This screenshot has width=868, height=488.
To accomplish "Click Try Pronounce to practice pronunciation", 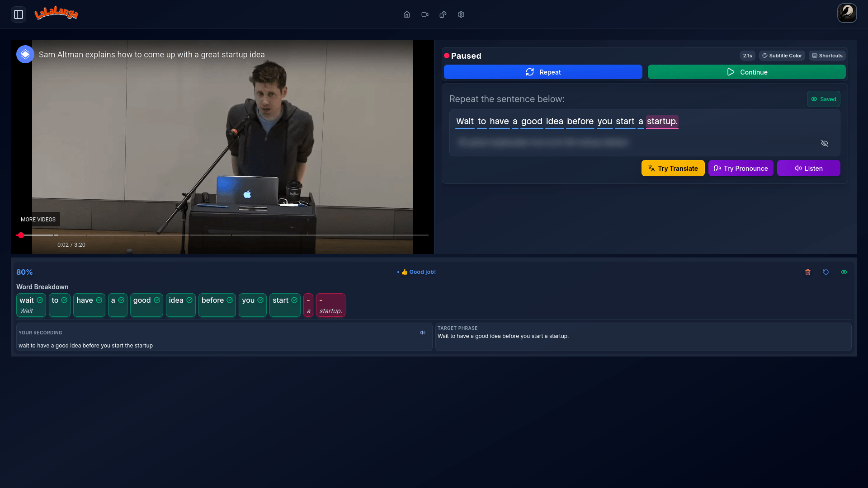I will tap(741, 168).
